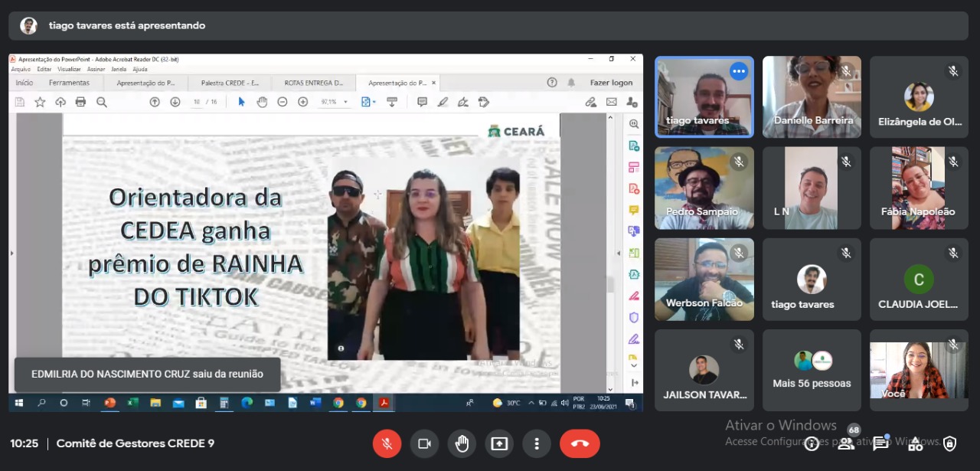Open the meeting details info icon
This screenshot has width=980, height=471.
(812, 443)
